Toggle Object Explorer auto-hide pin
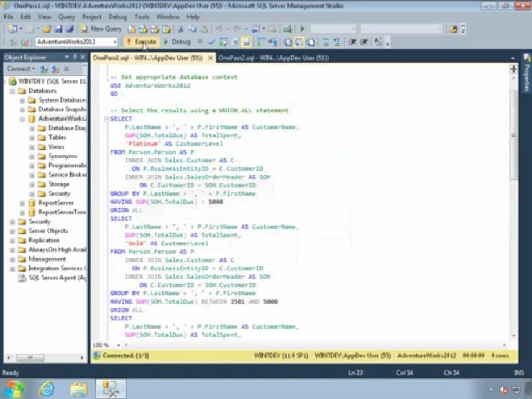532x399 pixels. pos(75,57)
